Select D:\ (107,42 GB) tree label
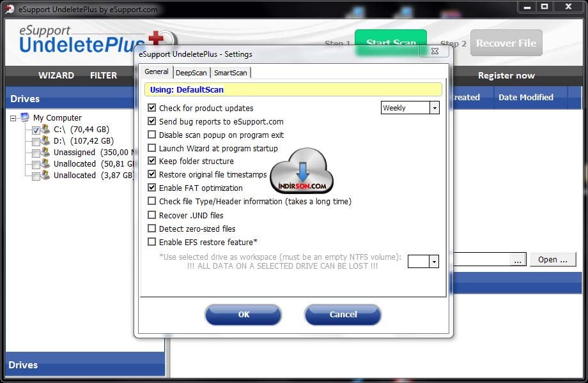Image resolution: width=588 pixels, height=383 pixels. (84, 141)
